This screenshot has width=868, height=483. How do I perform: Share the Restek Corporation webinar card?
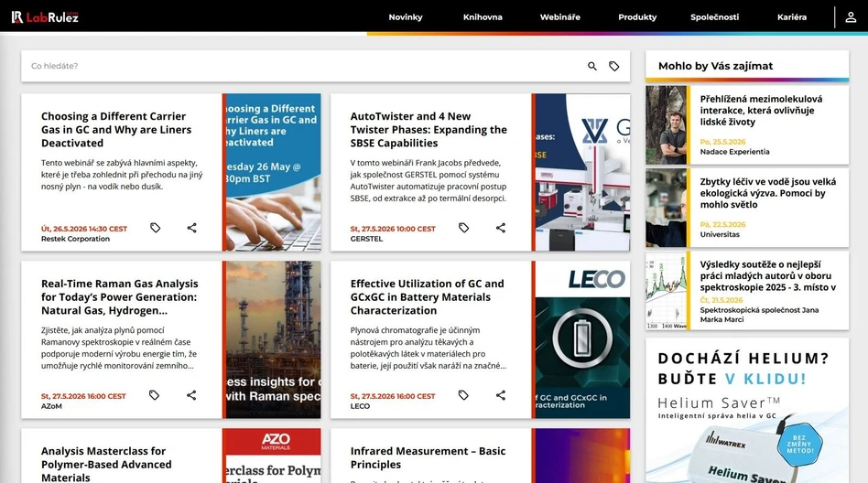pyautogui.click(x=191, y=228)
